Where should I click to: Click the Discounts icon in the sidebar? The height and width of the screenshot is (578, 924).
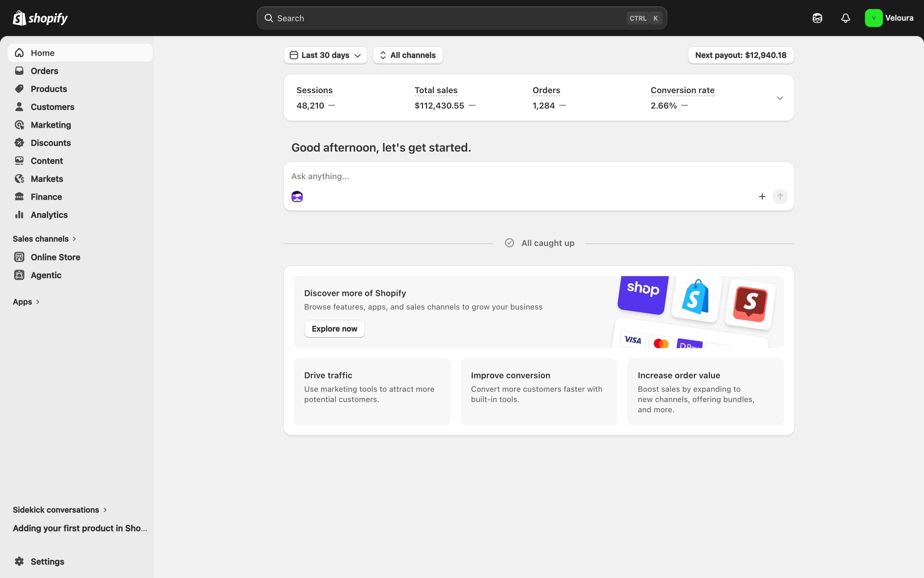click(x=19, y=143)
